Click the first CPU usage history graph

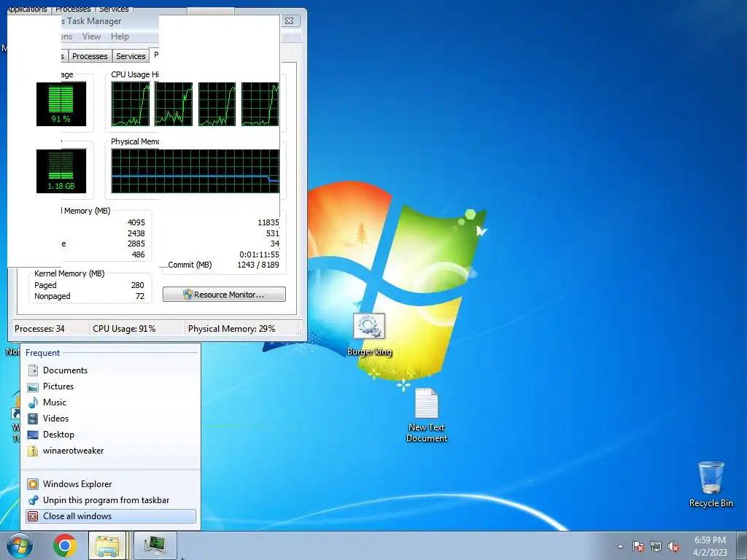pyautogui.click(x=130, y=104)
